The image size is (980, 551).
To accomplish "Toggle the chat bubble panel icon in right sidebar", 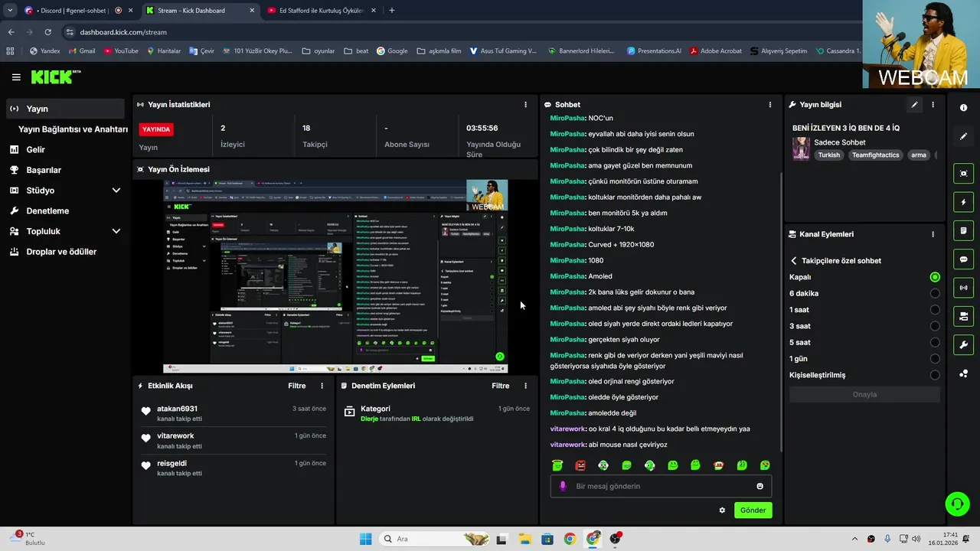I will coord(963,259).
